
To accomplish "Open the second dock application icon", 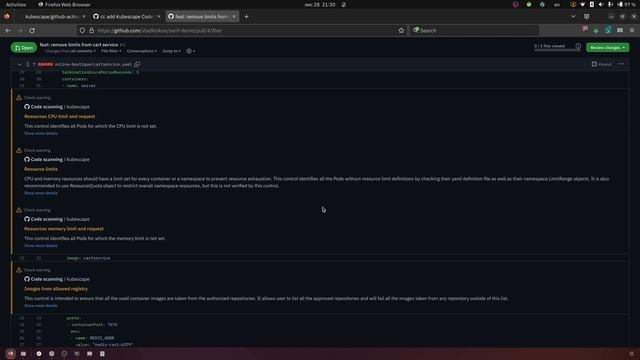I will click(x=24, y=353).
